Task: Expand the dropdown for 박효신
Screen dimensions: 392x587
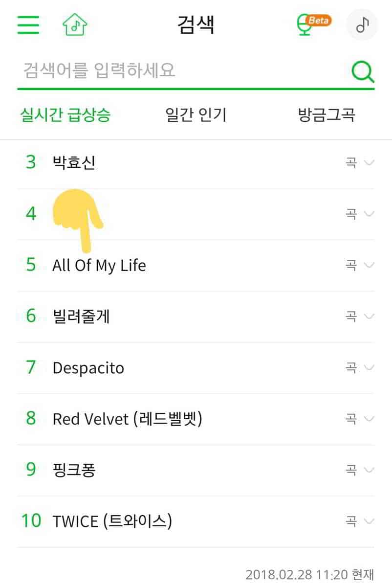Action: pos(359,162)
